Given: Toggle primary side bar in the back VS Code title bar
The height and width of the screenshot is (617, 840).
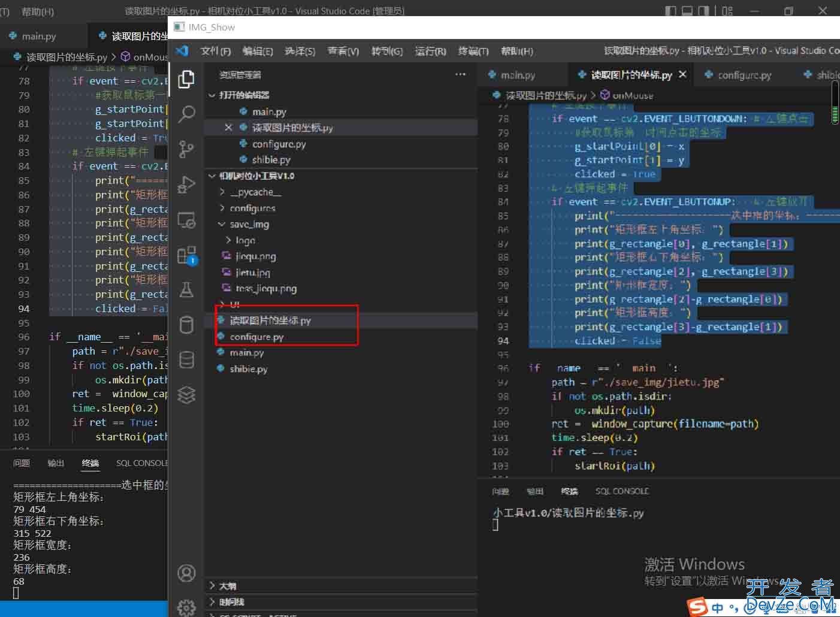Looking at the screenshot, I should coord(671,11).
